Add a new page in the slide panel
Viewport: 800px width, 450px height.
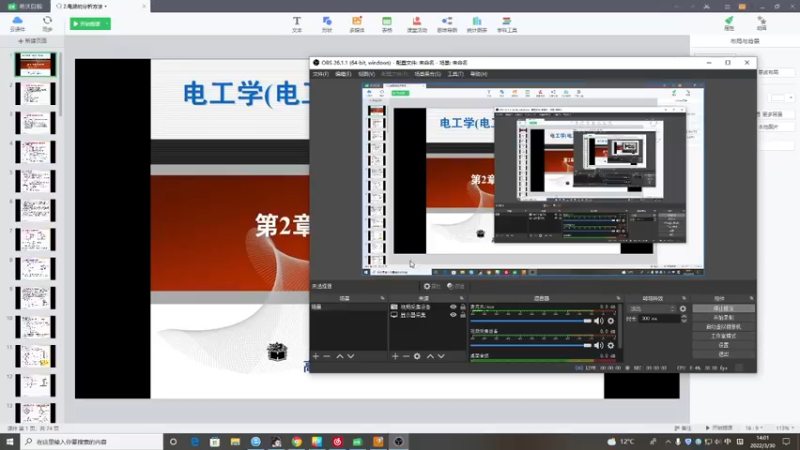tap(33, 41)
